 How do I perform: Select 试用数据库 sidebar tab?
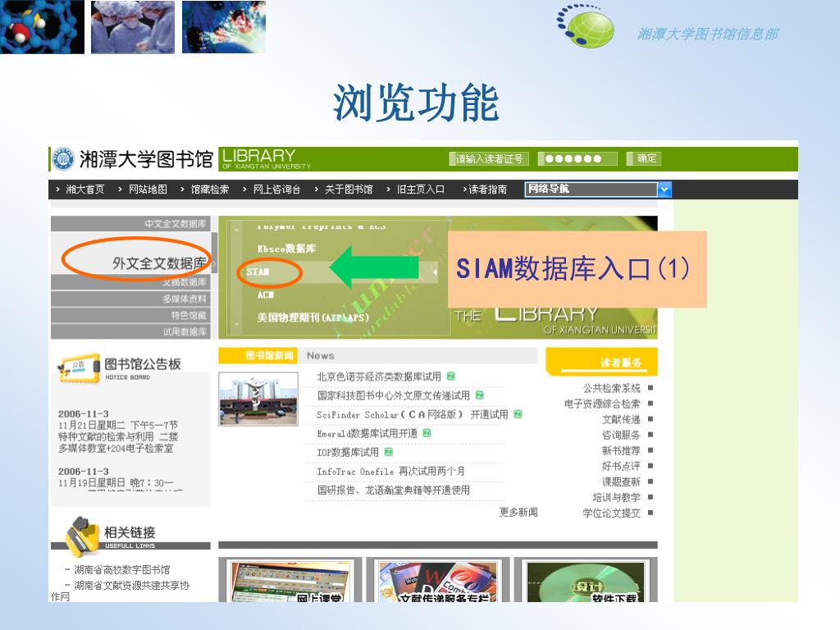pos(130,332)
